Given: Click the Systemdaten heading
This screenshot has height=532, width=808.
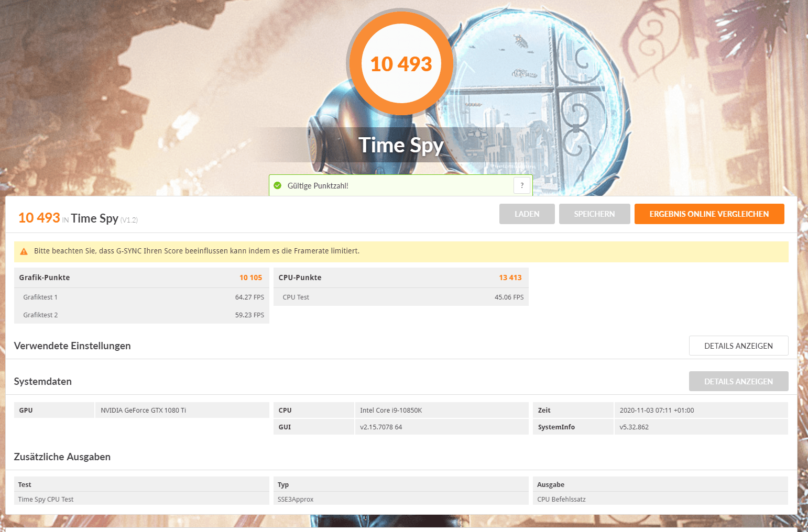Looking at the screenshot, I should [43, 381].
